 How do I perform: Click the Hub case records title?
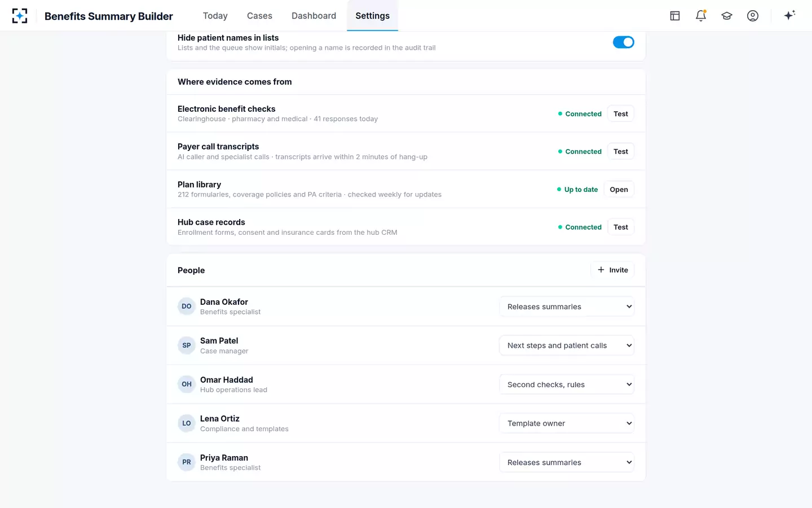pos(211,222)
